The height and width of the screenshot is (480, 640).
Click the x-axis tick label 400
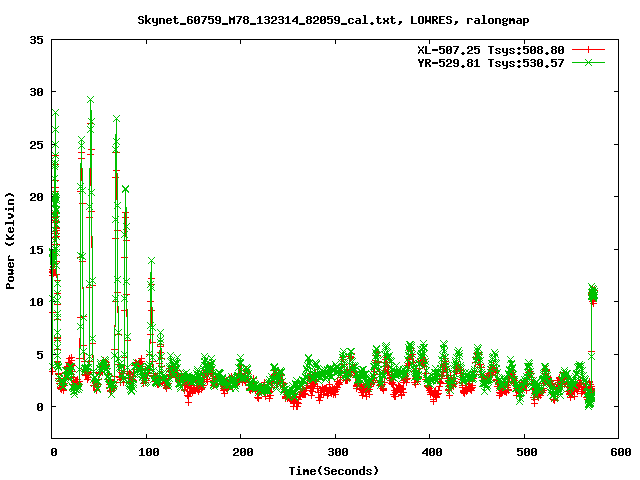[432, 452]
